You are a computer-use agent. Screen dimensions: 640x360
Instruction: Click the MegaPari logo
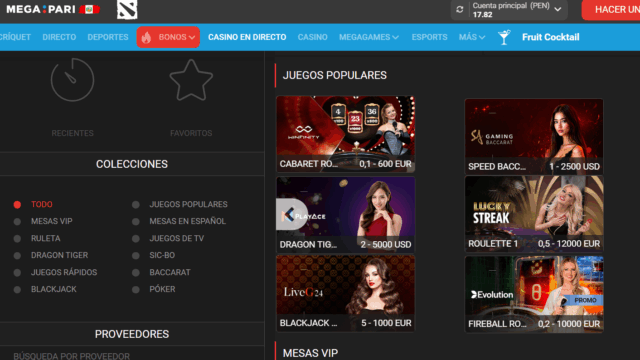click(x=40, y=9)
